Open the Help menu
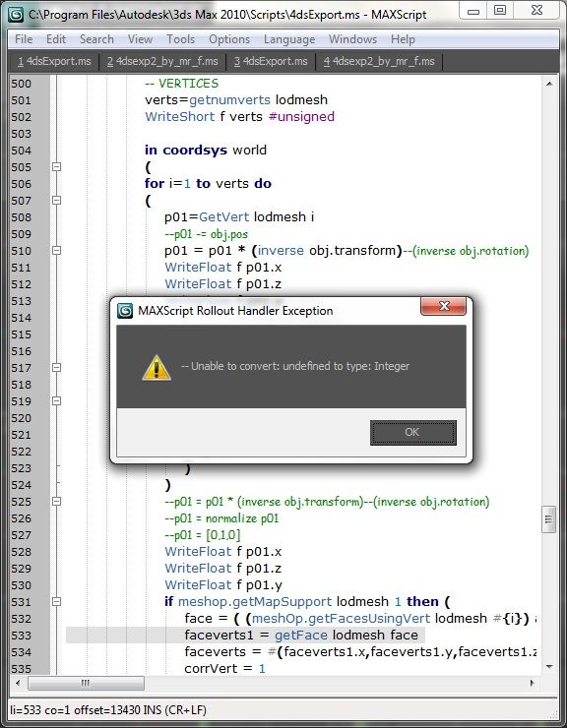The image size is (567, 728). click(x=403, y=39)
